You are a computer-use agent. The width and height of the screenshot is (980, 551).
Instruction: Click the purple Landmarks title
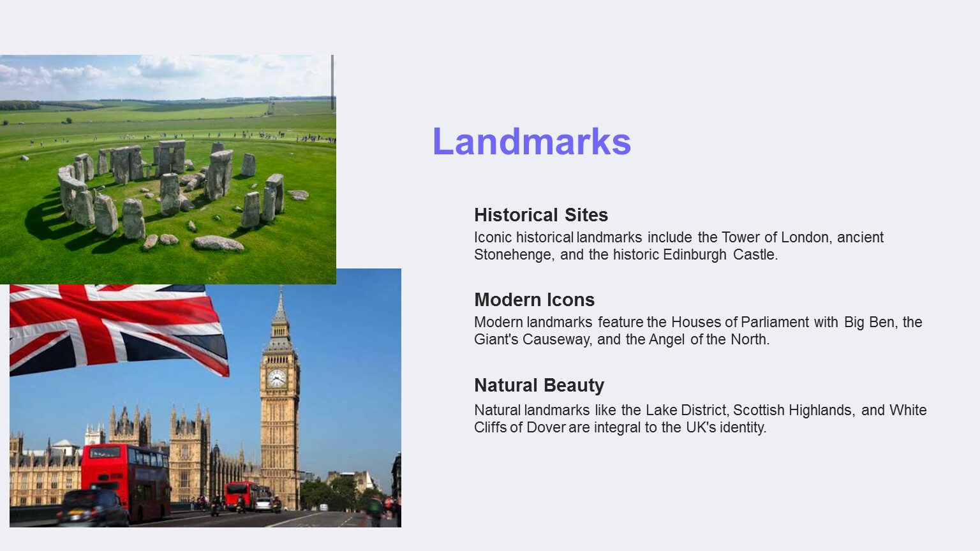531,142
